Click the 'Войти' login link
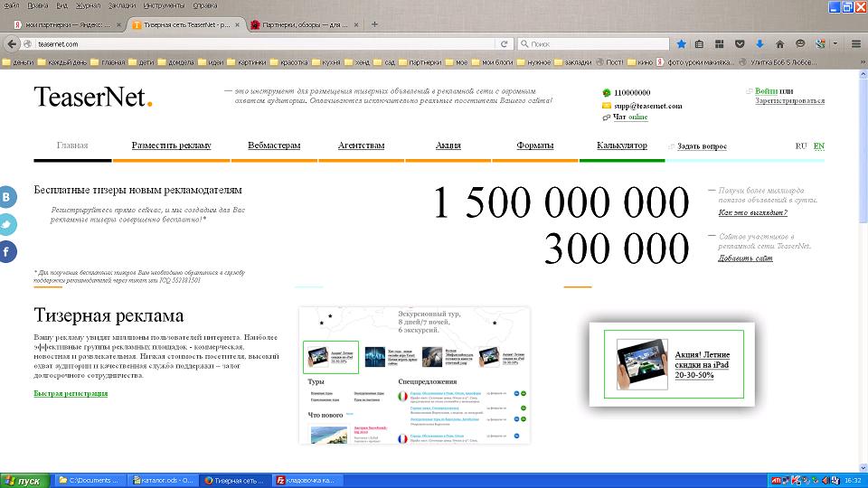The width and height of the screenshot is (868, 488). click(766, 90)
